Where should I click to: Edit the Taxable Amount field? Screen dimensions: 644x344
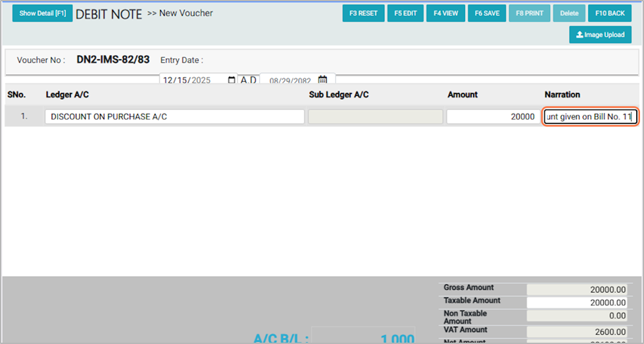577,303
